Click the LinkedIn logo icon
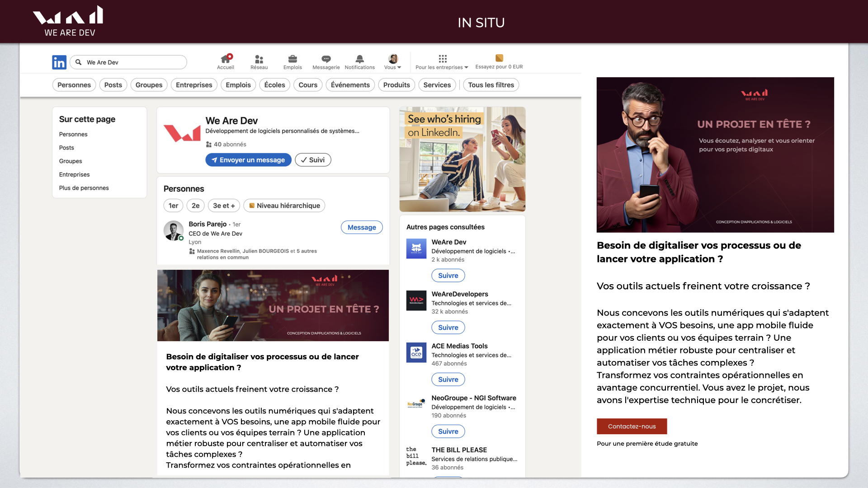868x488 pixels. (59, 62)
